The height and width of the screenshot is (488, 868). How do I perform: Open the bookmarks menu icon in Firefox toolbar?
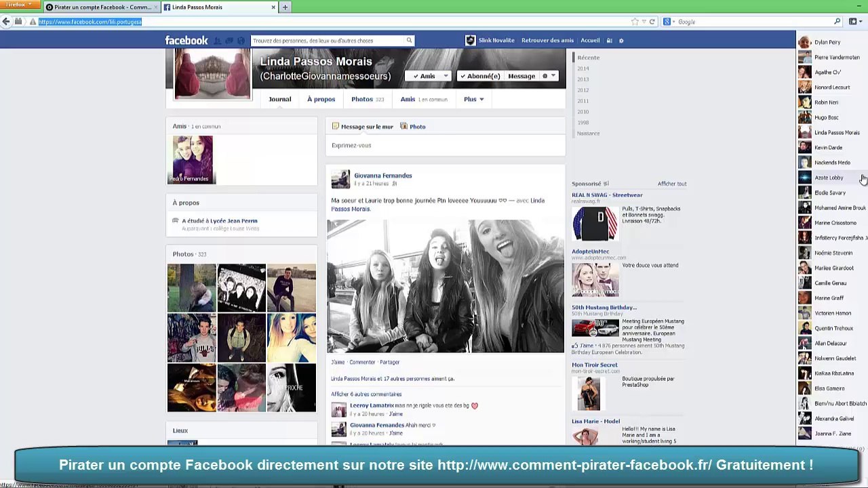click(854, 22)
